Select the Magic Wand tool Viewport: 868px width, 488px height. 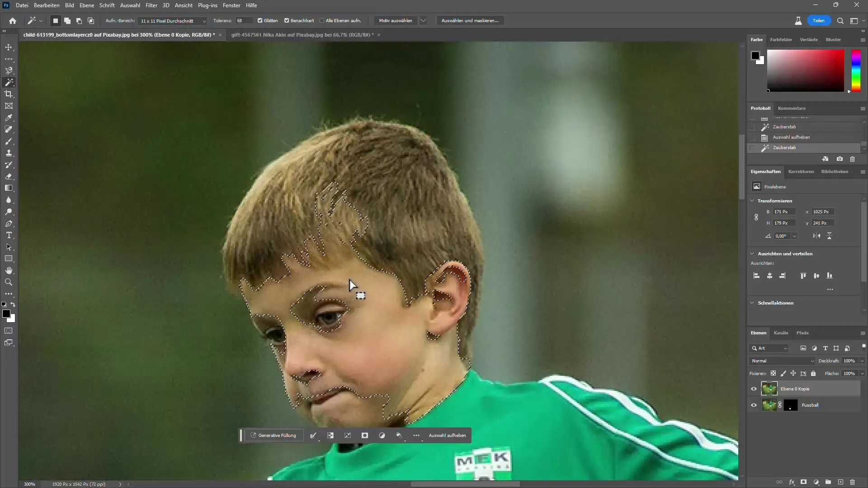click(8, 82)
